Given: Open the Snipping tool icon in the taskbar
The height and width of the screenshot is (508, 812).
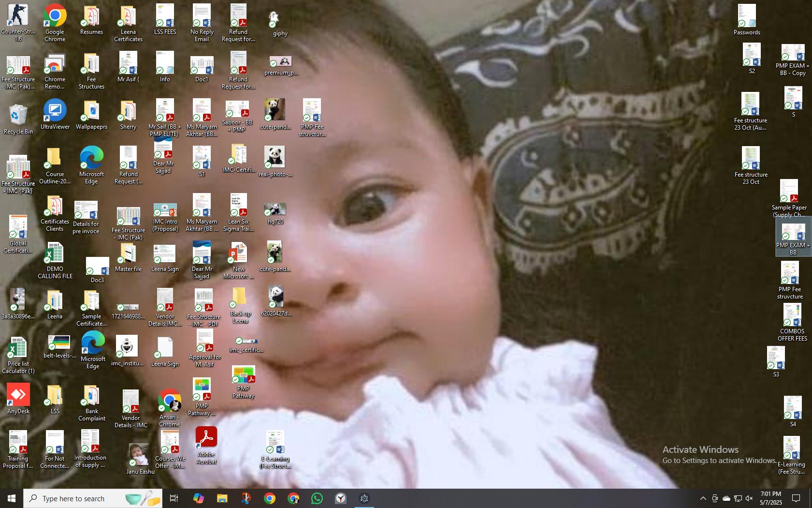Looking at the screenshot, I should [x=246, y=498].
